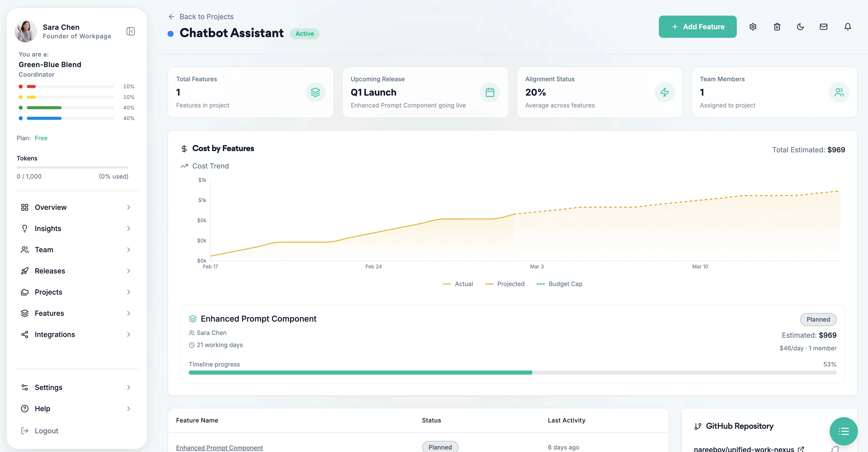Click the external link icon next to repository name

[x=801, y=449]
